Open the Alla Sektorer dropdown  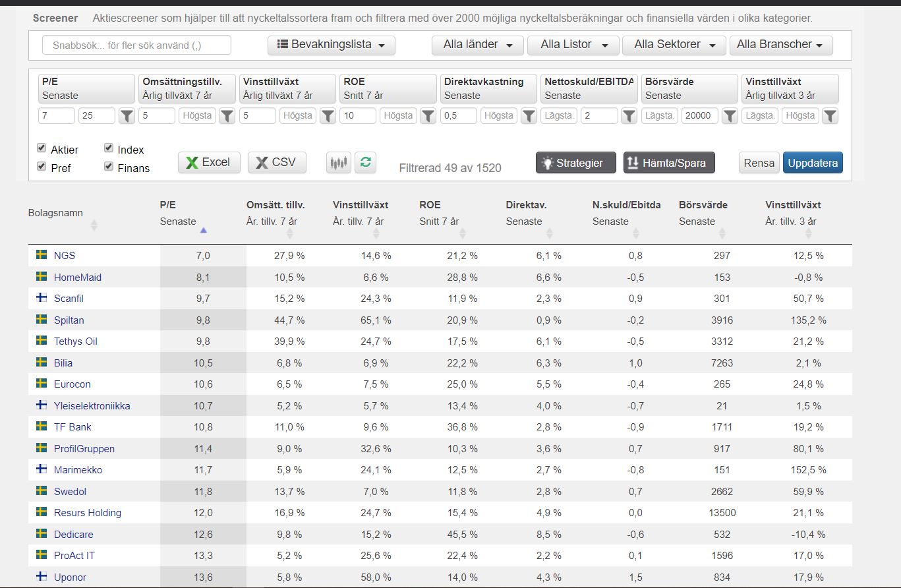tap(674, 45)
